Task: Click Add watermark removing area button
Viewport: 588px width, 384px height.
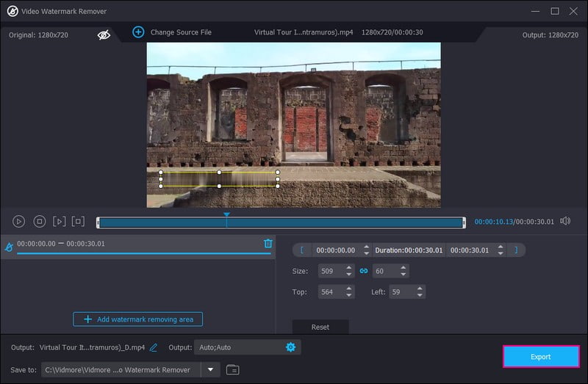Action: 138,319
